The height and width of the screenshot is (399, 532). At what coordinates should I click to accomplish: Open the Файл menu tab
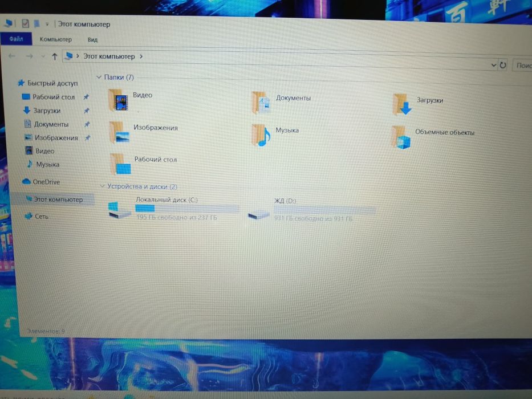point(17,39)
